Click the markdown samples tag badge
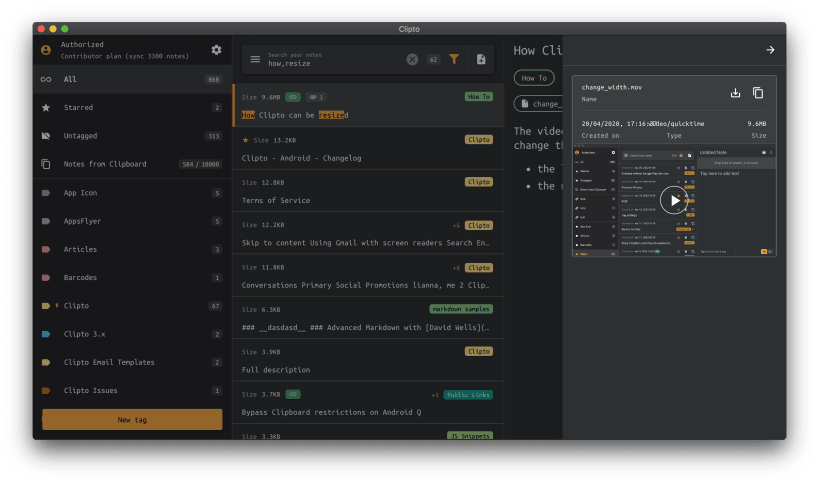Screen dimensions: 819x483 [461, 309]
